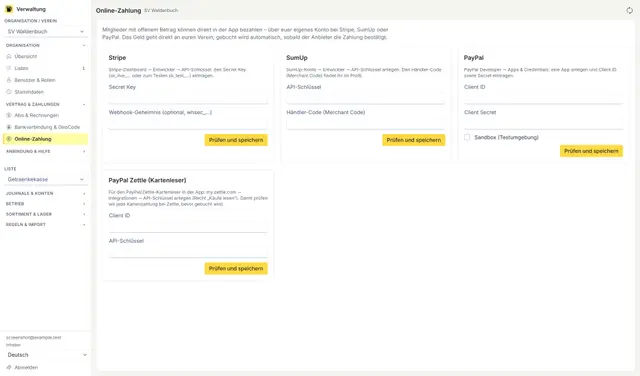Focus the PayPal Zettle API-Schlüssel field
640x376 pixels.
point(188,252)
